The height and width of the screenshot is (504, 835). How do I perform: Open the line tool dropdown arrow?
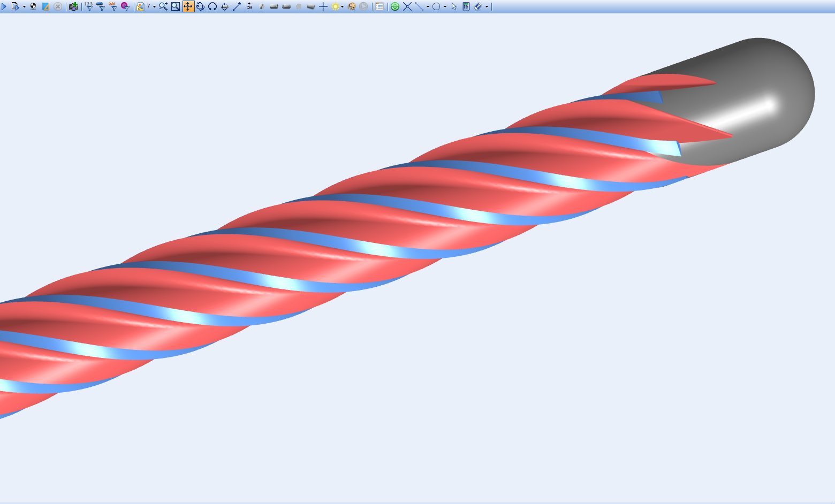428,7
